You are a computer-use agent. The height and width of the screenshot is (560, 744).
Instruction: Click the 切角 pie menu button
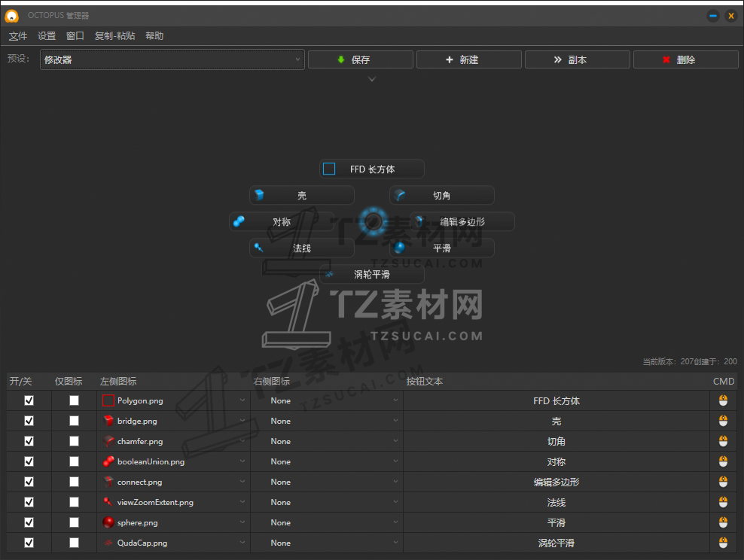[442, 196]
